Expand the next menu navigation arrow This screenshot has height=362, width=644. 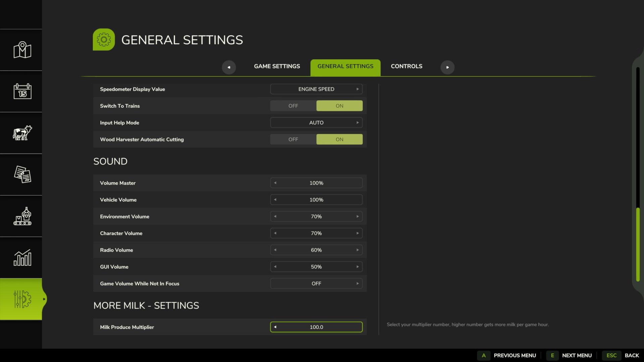[x=447, y=67]
